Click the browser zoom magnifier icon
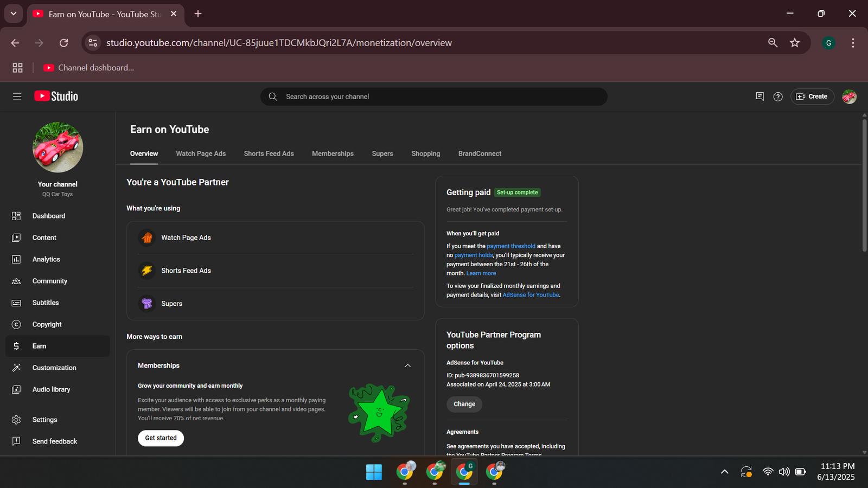 773,42
